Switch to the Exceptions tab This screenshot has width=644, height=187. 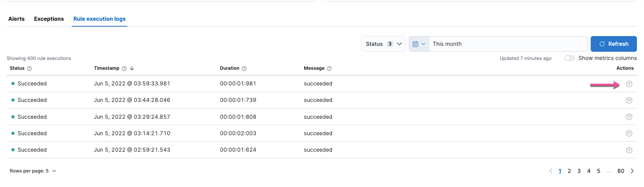(49, 19)
